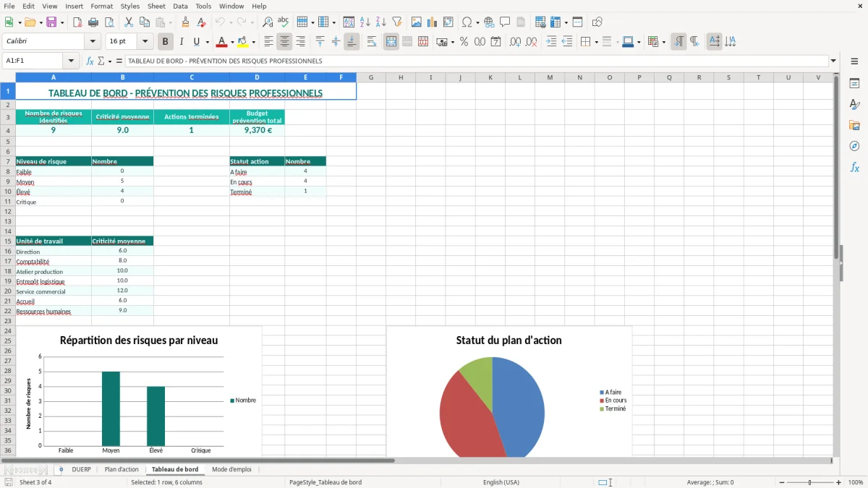Open the Save dropdown arrow

tap(62, 22)
